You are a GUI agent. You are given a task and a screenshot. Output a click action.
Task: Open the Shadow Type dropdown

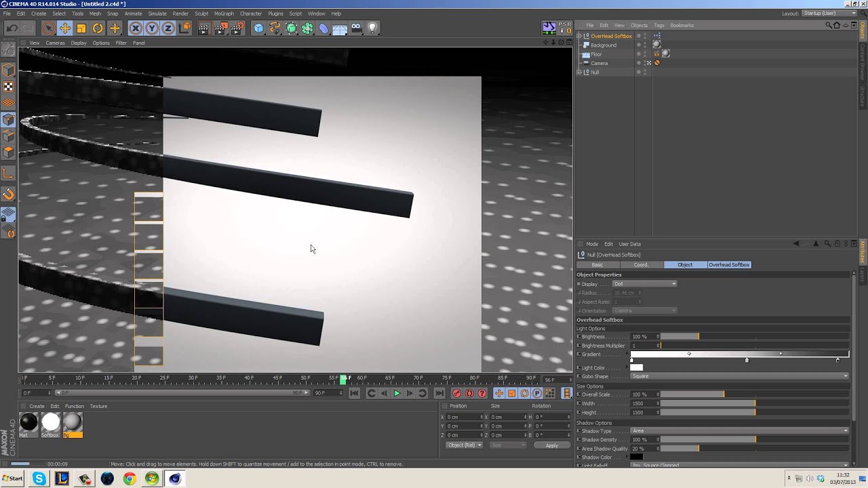click(739, 430)
